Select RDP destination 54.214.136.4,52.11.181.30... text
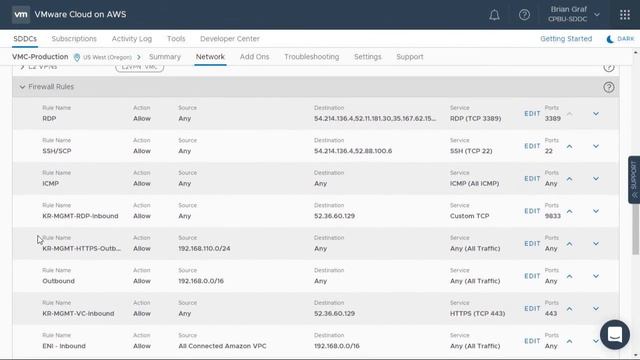Image resolution: width=640 pixels, height=360 pixels. point(375,118)
